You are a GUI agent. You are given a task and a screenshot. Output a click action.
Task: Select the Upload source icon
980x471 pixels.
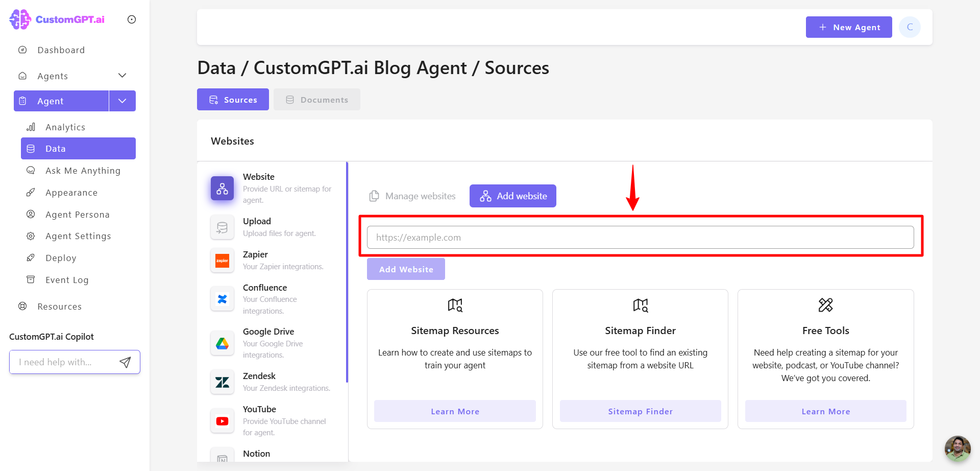click(x=222, y=227)
